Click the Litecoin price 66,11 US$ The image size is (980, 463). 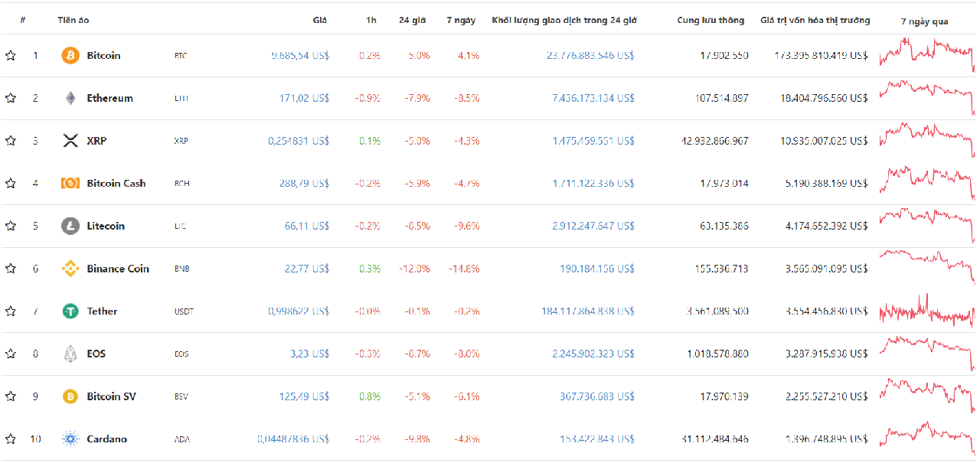[x=307, y=226]
